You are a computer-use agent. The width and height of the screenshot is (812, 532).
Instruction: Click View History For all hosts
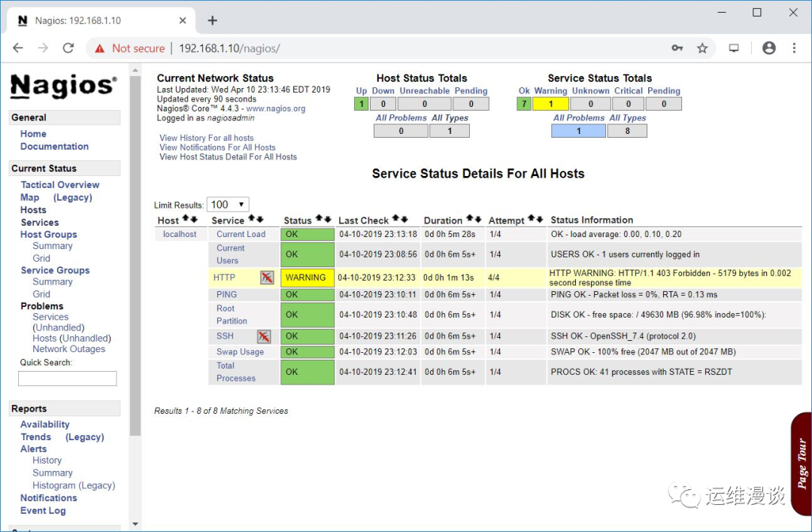click(207, 138)
